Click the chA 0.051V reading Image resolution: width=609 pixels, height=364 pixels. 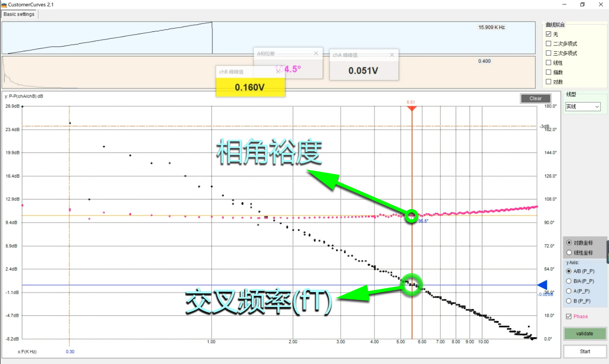point(363,71)
